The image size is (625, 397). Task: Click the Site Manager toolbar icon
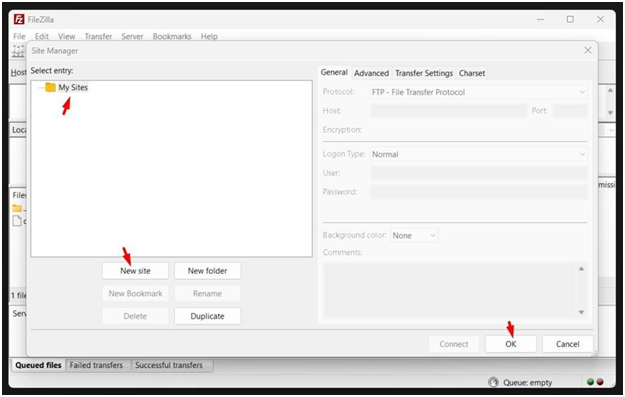18,51
